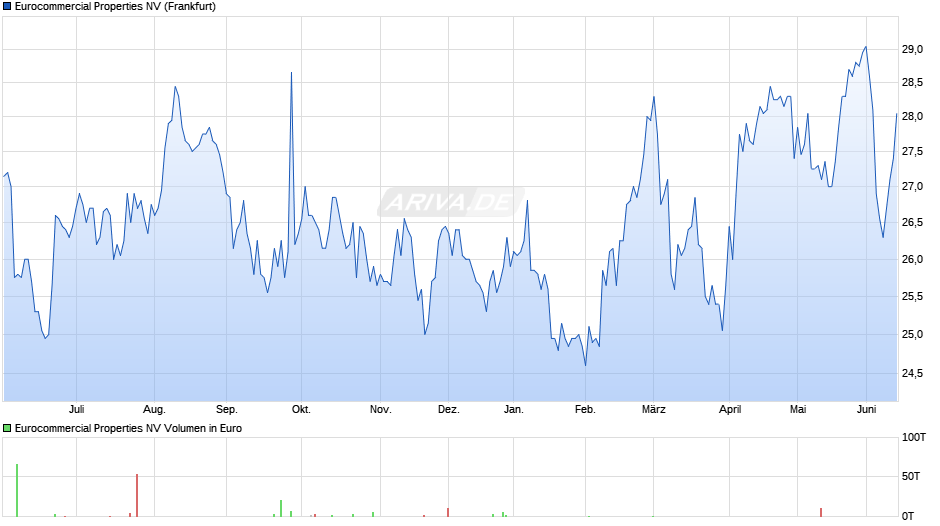
Task: Click the Juli month label
Action: (x=77, y=409)
